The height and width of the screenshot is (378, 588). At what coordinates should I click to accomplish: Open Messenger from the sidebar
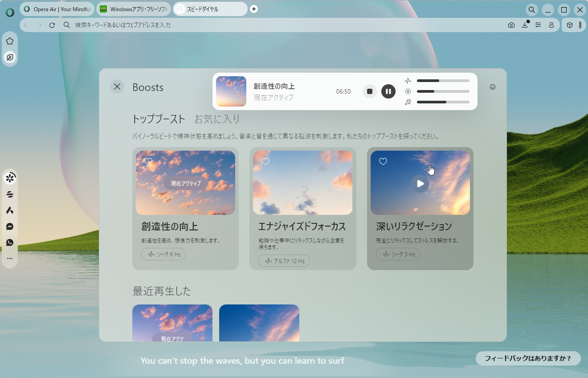point(10,226)
